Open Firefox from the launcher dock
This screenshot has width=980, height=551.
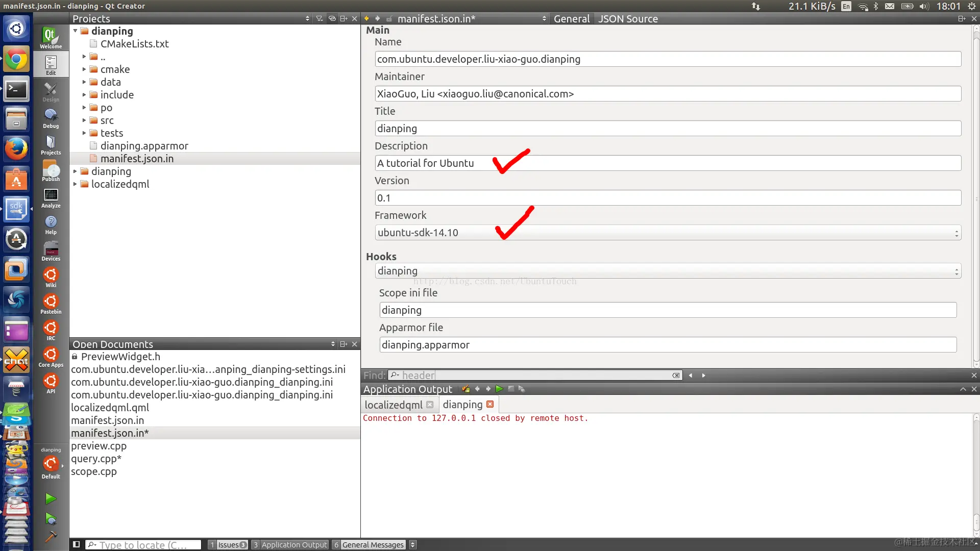[16, 149]
